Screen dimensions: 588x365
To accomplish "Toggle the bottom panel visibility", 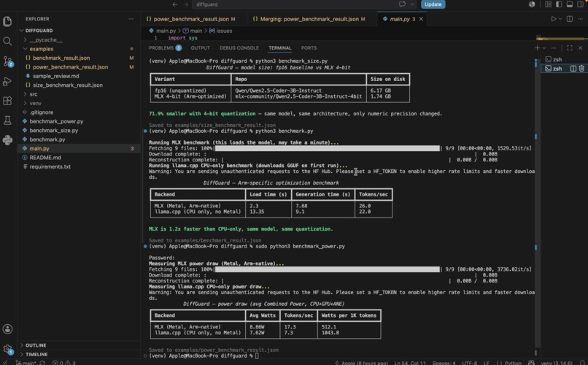I will point(570,4).
